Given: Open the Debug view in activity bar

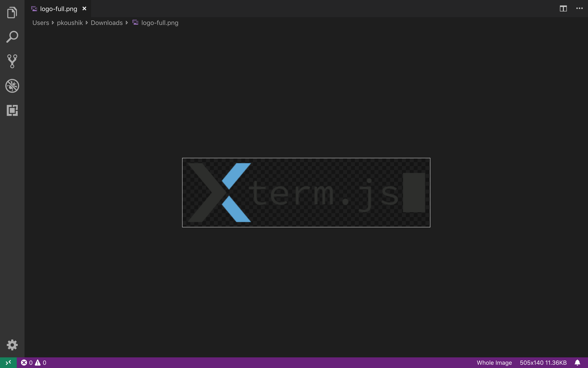Looking at the screenshot, I should click(x=12, y=86).
